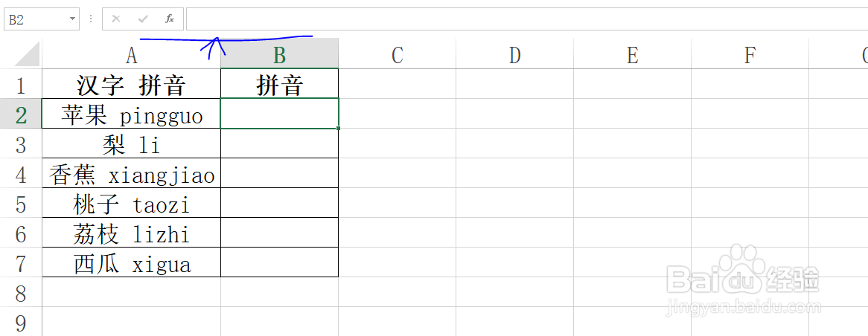
Task: Select the cell with 西瓜 xigua
Action: [131, 264]
